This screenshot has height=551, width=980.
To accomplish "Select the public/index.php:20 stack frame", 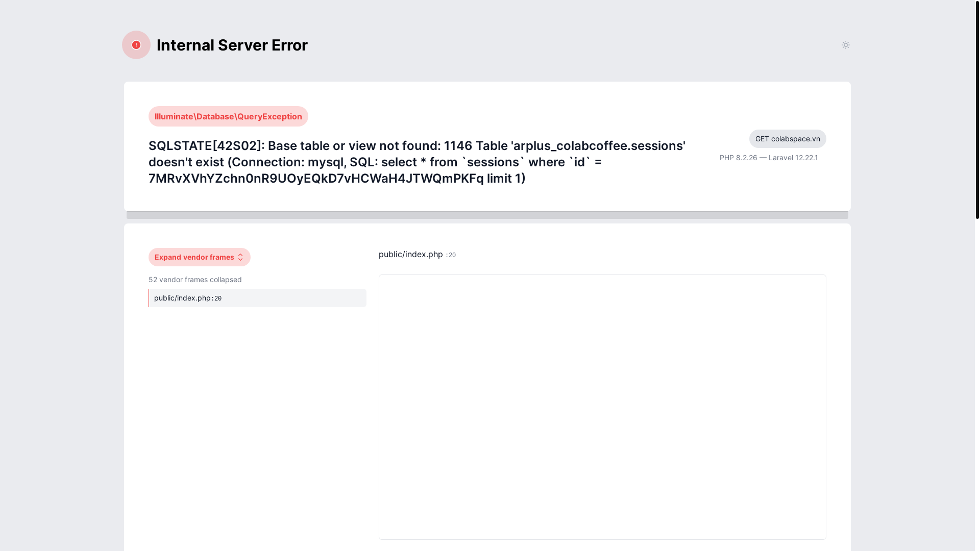I will [x=257, y=298].
